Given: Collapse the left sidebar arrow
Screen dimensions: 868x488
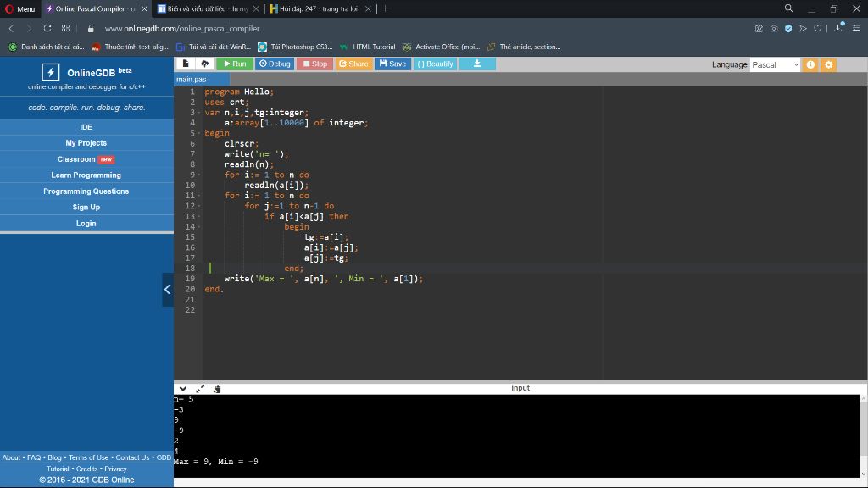Looking at the screenshot, I should point(167,290).
